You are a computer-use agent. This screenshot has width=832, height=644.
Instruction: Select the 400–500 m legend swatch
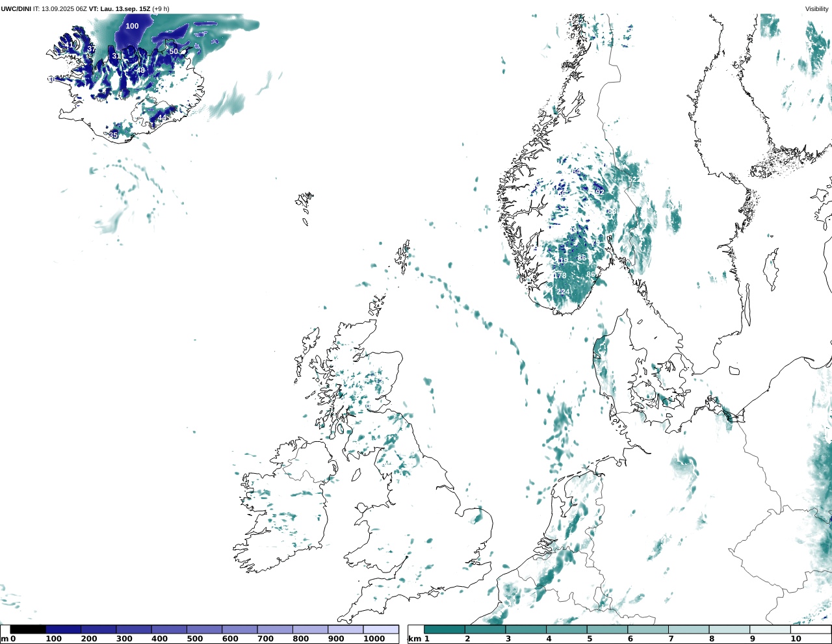click(x=169, y=629)
